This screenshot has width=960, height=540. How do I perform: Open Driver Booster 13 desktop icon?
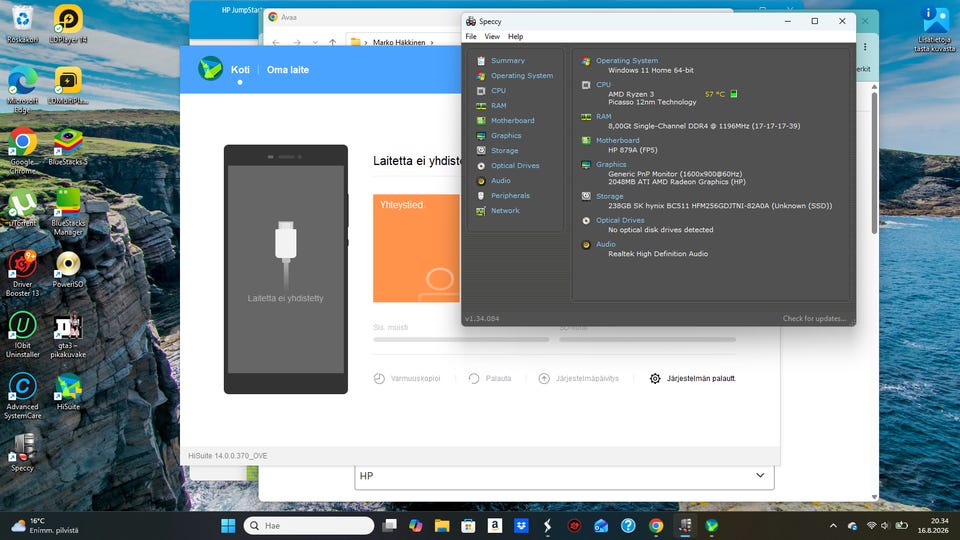[x=23, y=274]
